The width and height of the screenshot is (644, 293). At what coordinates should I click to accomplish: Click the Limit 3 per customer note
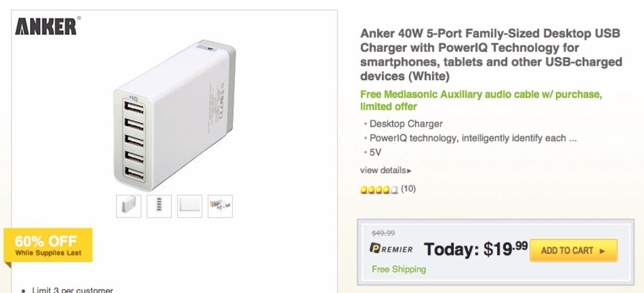click(72, 290)
